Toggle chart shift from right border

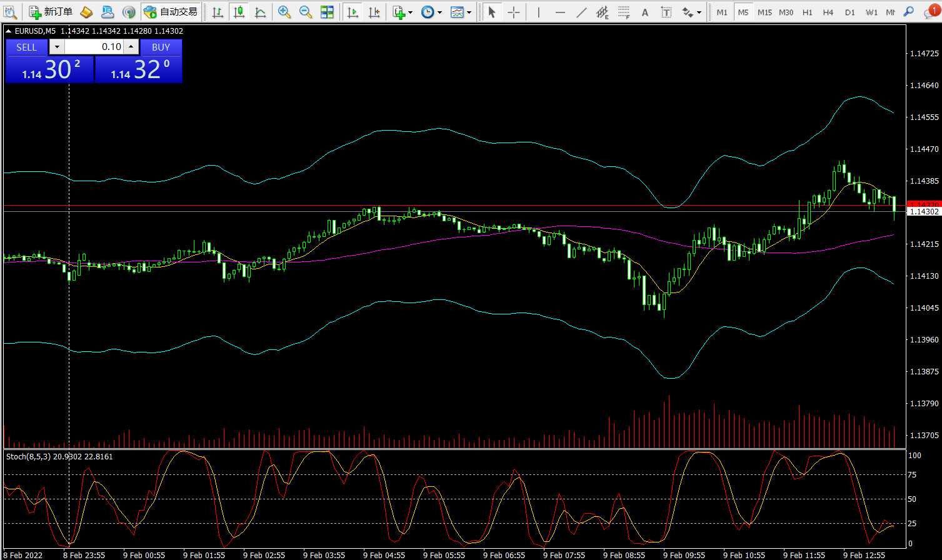[374, 12]
